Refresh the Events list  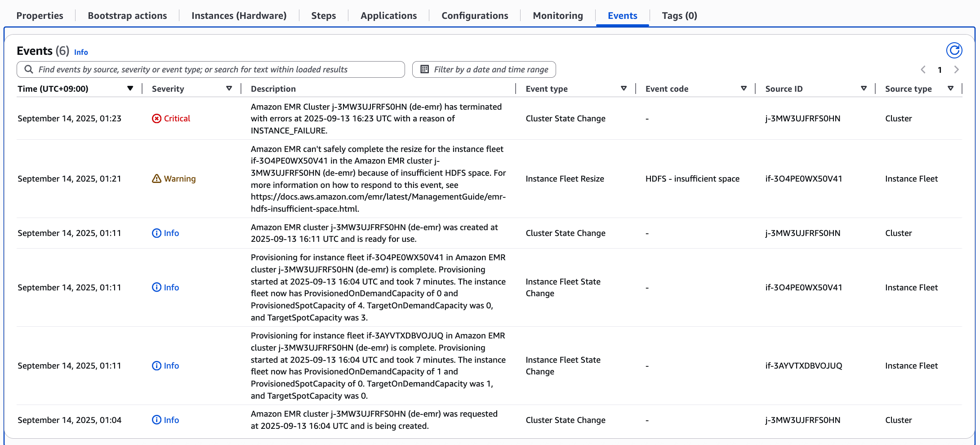click(x=954, y=50)
